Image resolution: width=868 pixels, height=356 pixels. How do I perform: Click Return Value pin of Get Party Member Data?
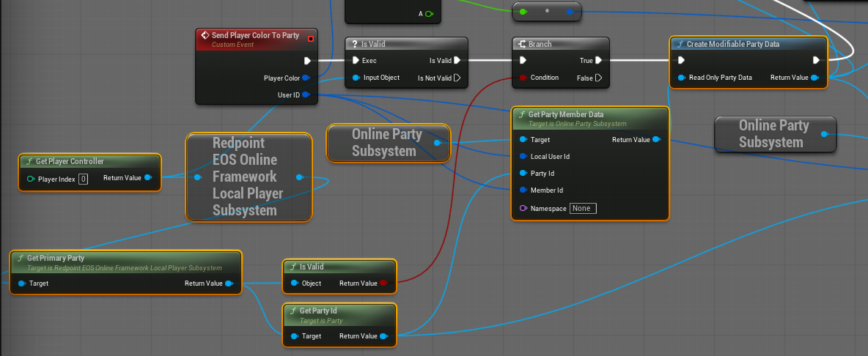[657, 140]
